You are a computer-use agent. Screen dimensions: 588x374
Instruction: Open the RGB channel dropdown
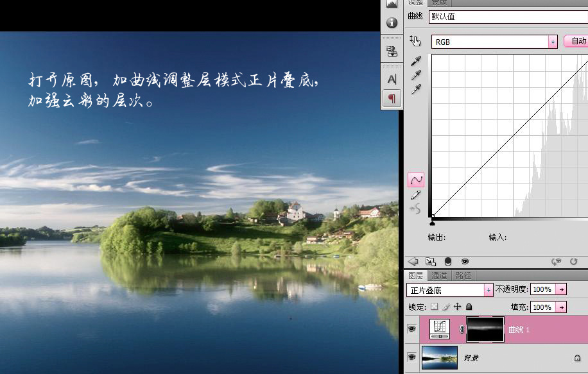click(553, 42)
